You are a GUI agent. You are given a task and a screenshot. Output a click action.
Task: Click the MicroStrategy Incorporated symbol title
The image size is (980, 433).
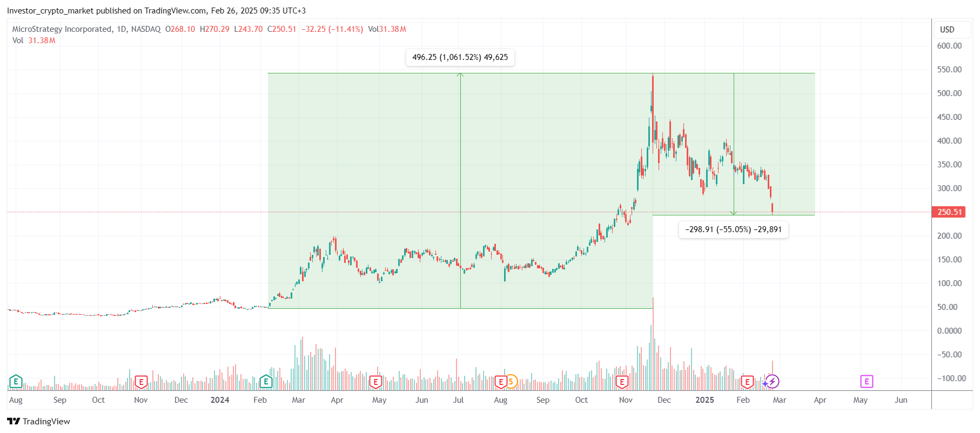[x=62, y=29]
